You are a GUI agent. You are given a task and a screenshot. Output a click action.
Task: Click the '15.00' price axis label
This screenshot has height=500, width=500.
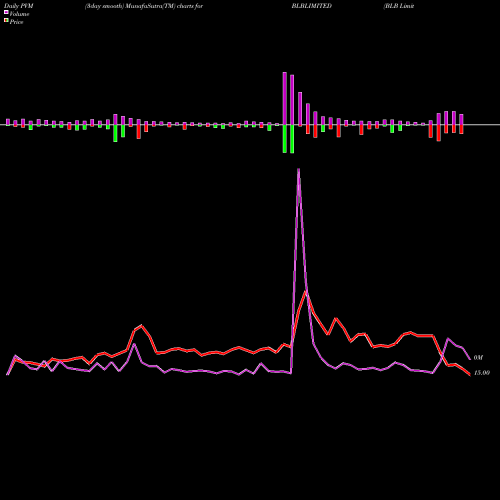[x=482, y=373]
